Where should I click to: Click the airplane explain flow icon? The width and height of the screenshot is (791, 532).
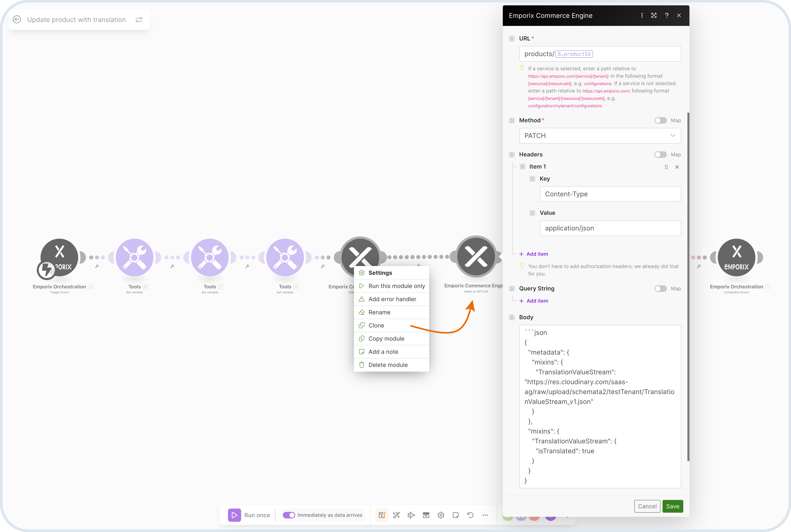click(x=411, y=515)
